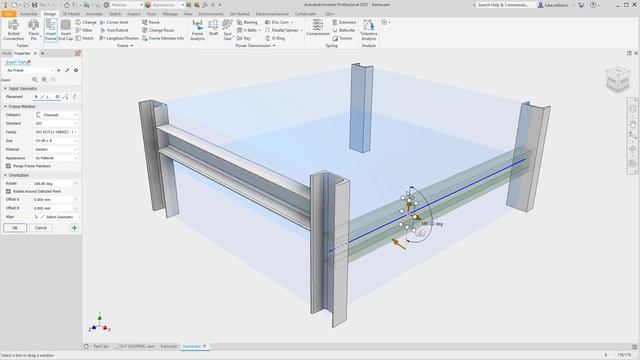Open the quick access Appearance dropdown

pyautogui.click(x=168, y=5)
